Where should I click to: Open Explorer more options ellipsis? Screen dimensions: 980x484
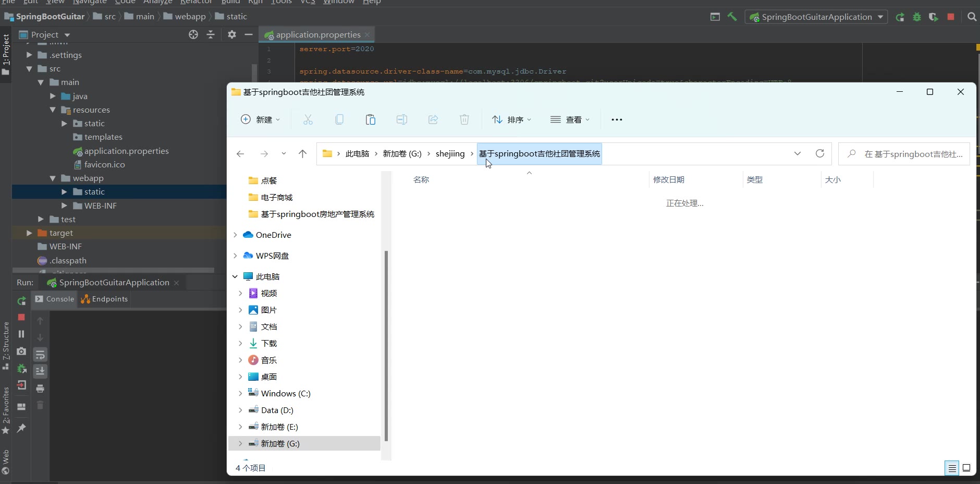617,119
